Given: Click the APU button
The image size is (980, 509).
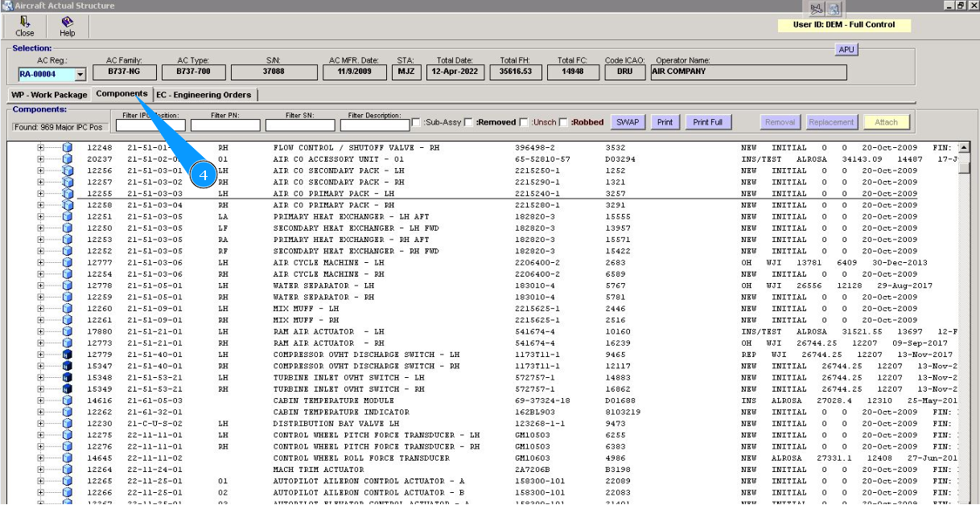Looking at the screenshot, I should (x=848, y=49).
